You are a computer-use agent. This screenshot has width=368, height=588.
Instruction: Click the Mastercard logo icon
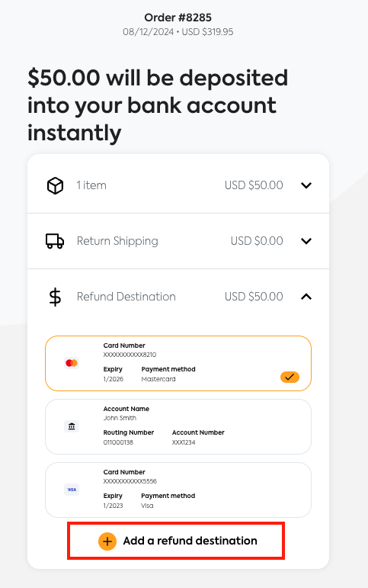pos(72,363)
